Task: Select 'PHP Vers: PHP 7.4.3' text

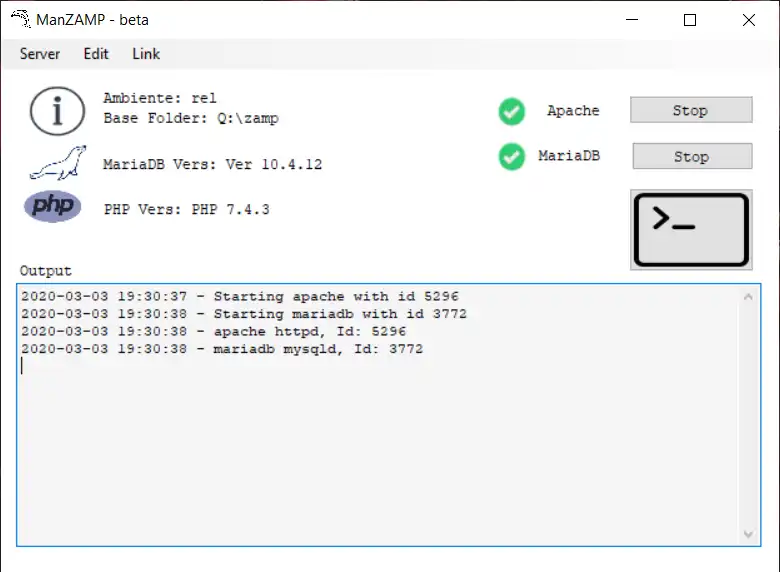Action: 187,209
